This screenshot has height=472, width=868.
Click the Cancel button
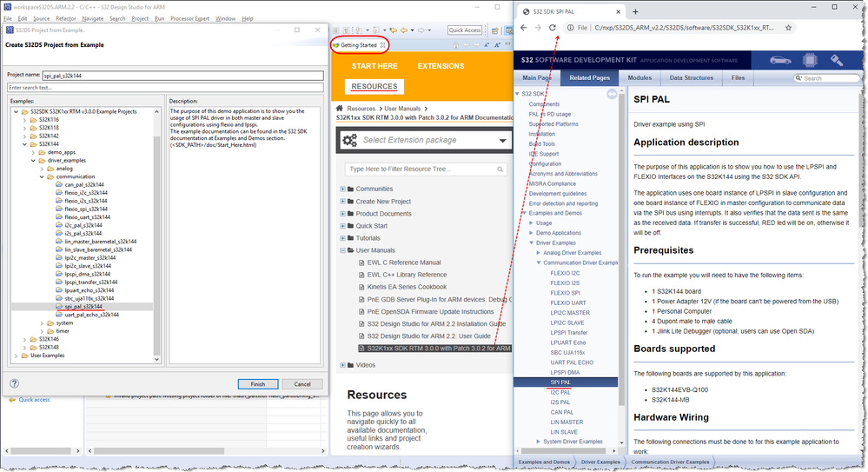302,384
